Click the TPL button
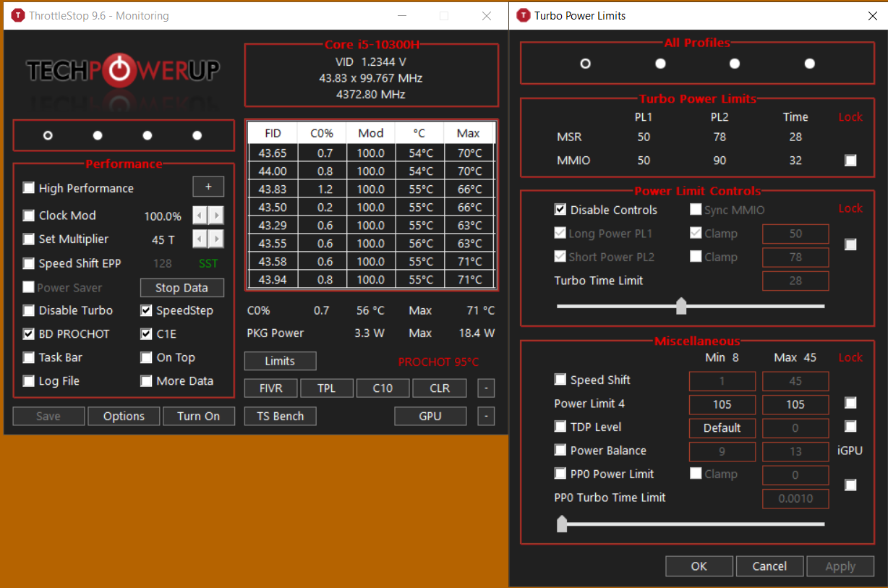 coord(327,388)
